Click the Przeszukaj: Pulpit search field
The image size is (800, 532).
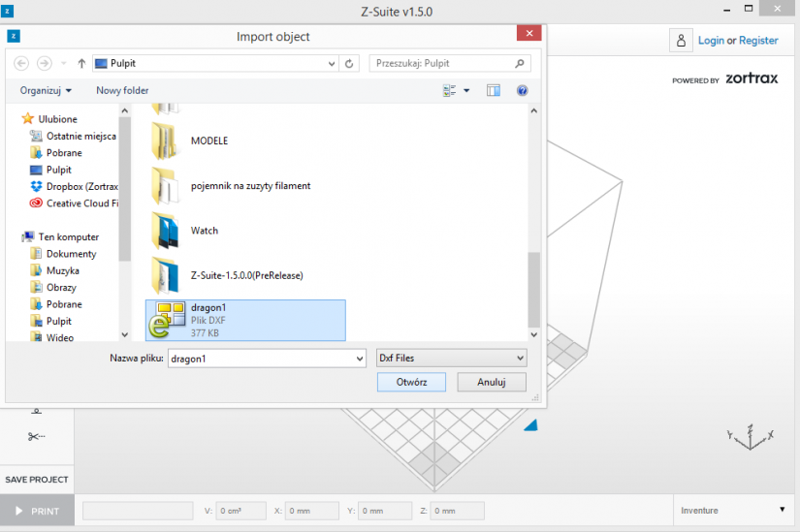click(450, 63)
